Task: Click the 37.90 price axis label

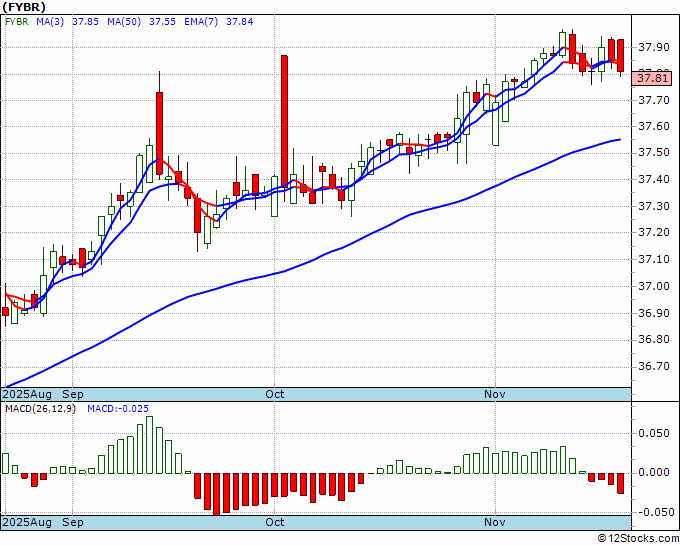Action: tap(652, 47)
